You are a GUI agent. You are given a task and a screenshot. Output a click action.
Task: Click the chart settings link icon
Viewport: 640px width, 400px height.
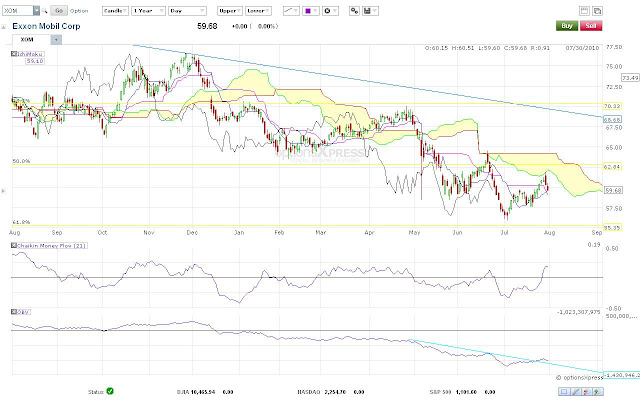click(x=354, y=11)
